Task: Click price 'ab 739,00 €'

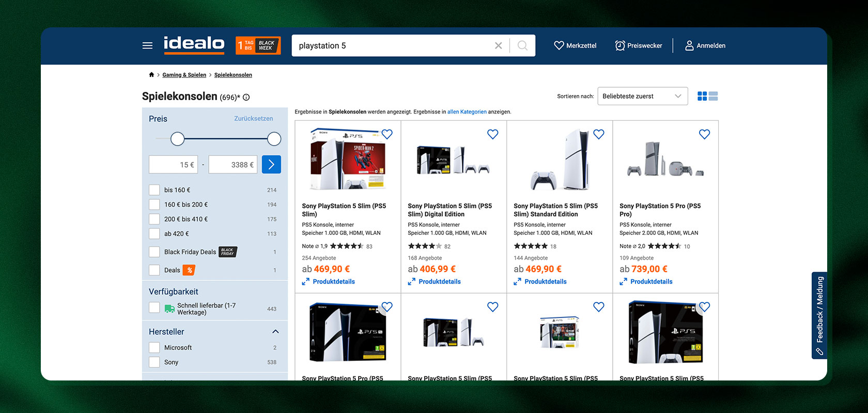Action: click(x=643, y=269)
